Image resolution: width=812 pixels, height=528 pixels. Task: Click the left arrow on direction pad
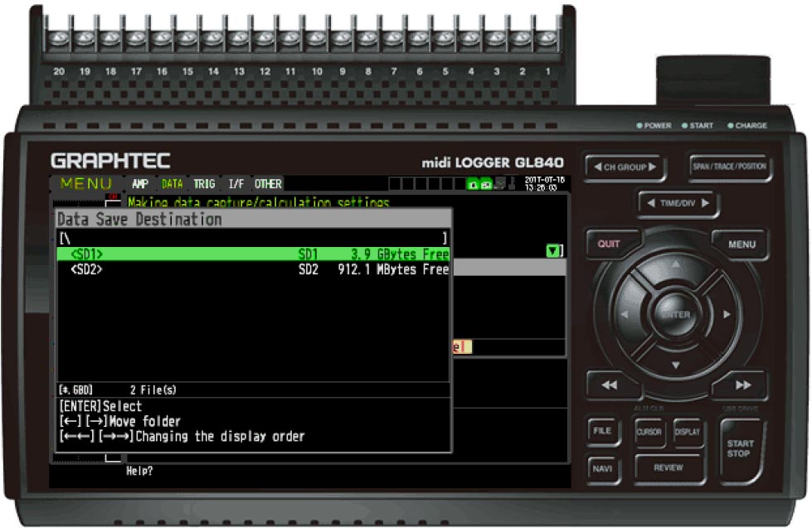[x=625, y=314]
